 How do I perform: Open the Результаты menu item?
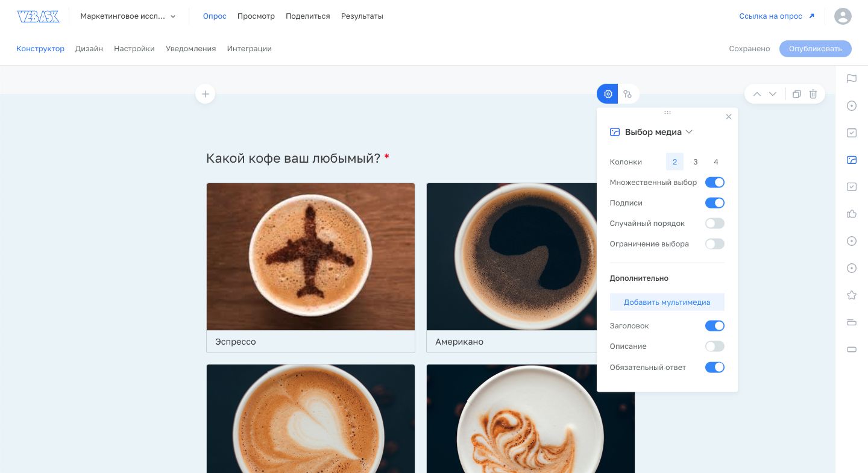click(362, 16)
